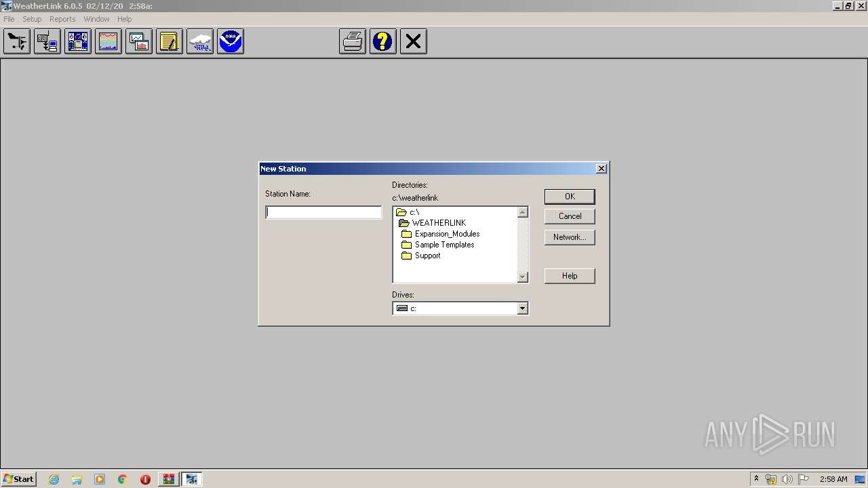Screen dimensions: 868x488
Task: Click the system clock 2:58 AM
Action: (x=833, y=479)
